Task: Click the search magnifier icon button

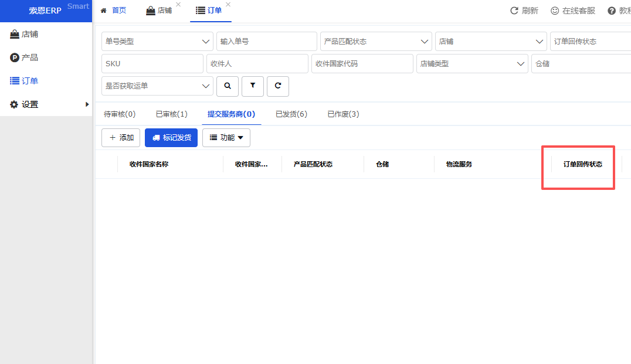Action: point(228,86)
